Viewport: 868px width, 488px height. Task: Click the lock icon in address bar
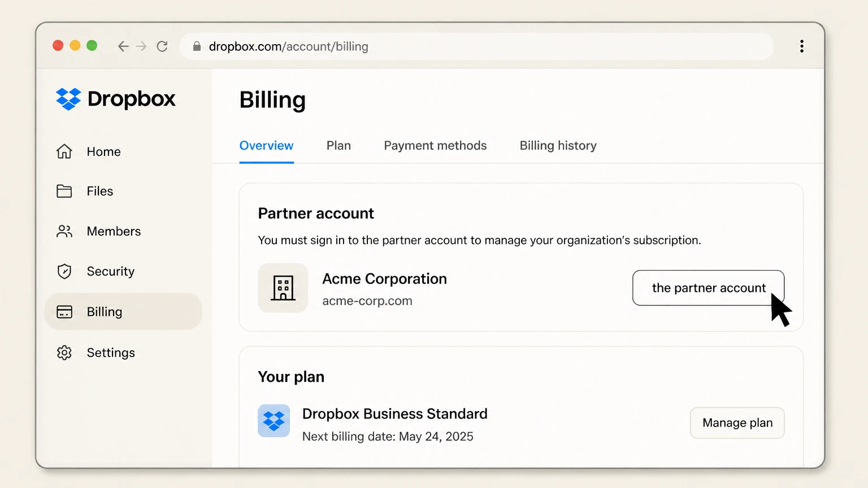[197, 46]
